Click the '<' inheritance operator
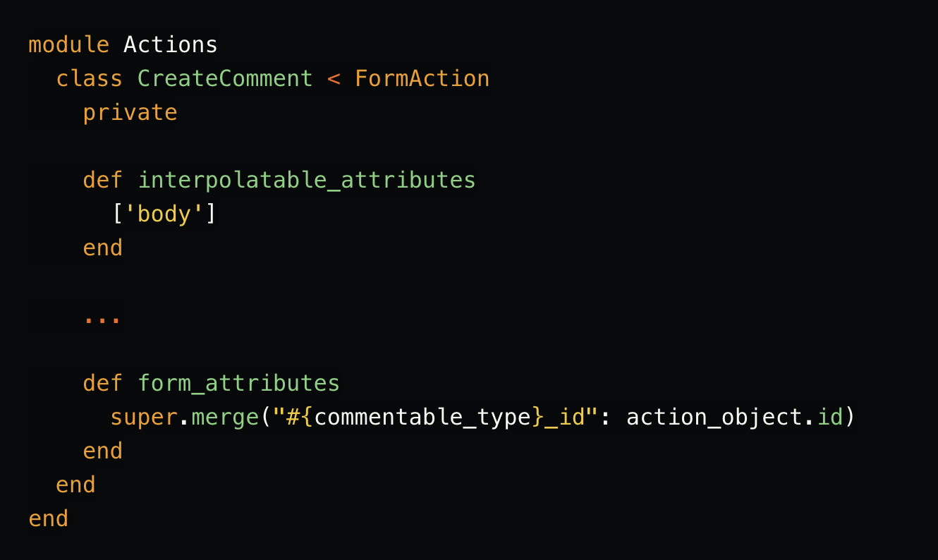This screenshot has width=938, height=560. 334,79
